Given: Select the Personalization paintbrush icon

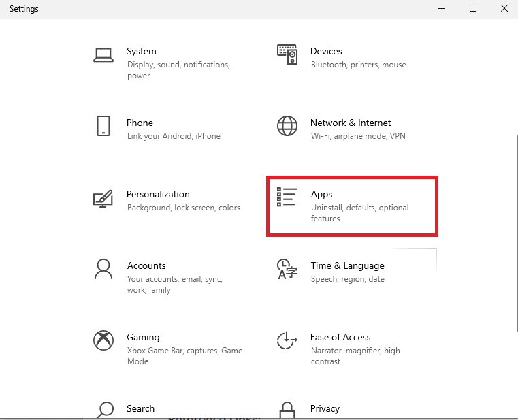Looking at the screenshot, I should [x=103, y=198].
